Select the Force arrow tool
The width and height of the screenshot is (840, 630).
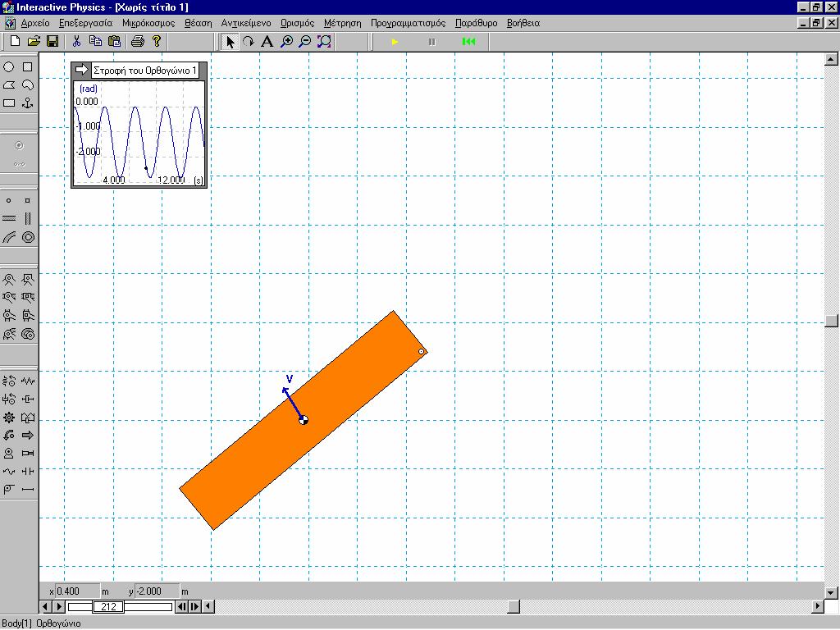coord(27,436)
